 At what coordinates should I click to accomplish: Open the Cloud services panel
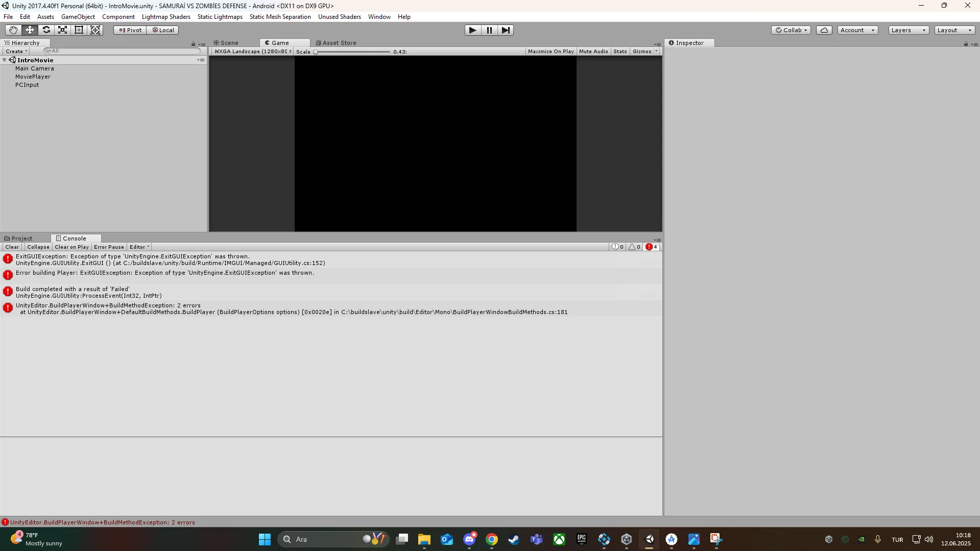824,30
